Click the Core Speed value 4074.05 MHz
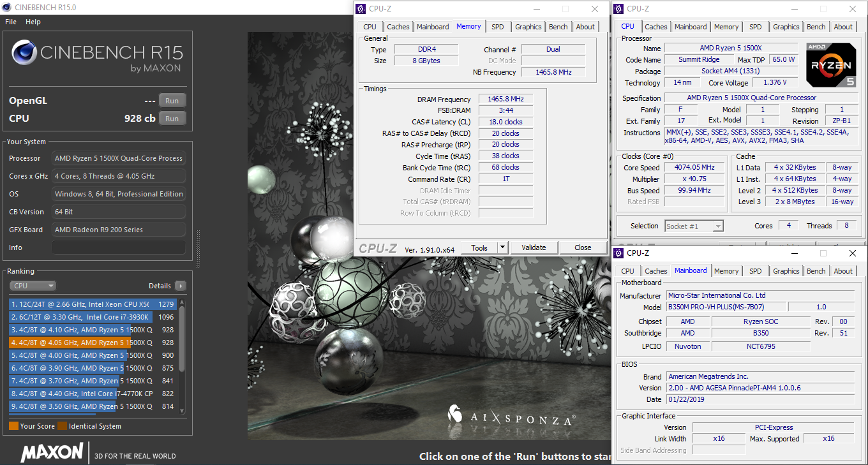The width and height of the screenshot is (868, 465). [694, 167]
